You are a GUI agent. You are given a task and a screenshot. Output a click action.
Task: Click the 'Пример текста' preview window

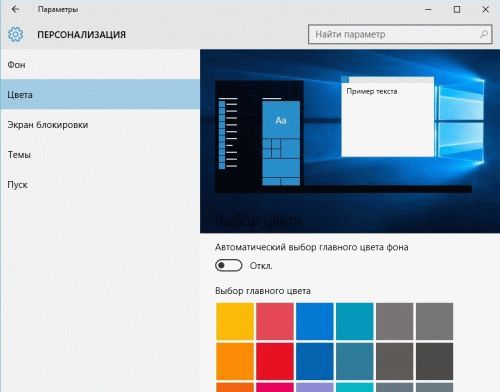tap(388, 117)
